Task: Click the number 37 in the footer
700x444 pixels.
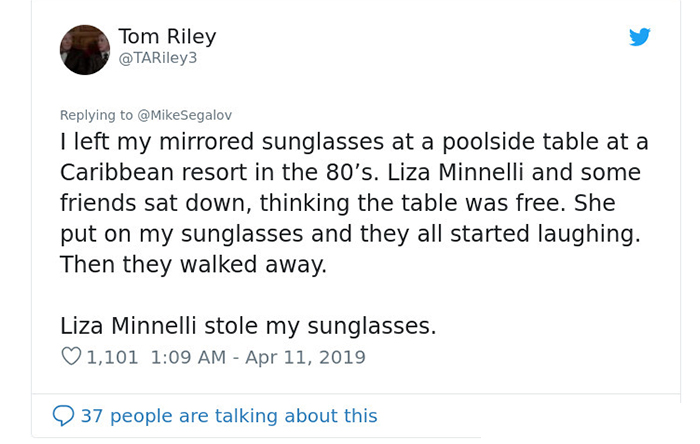Action: [92, 416]
